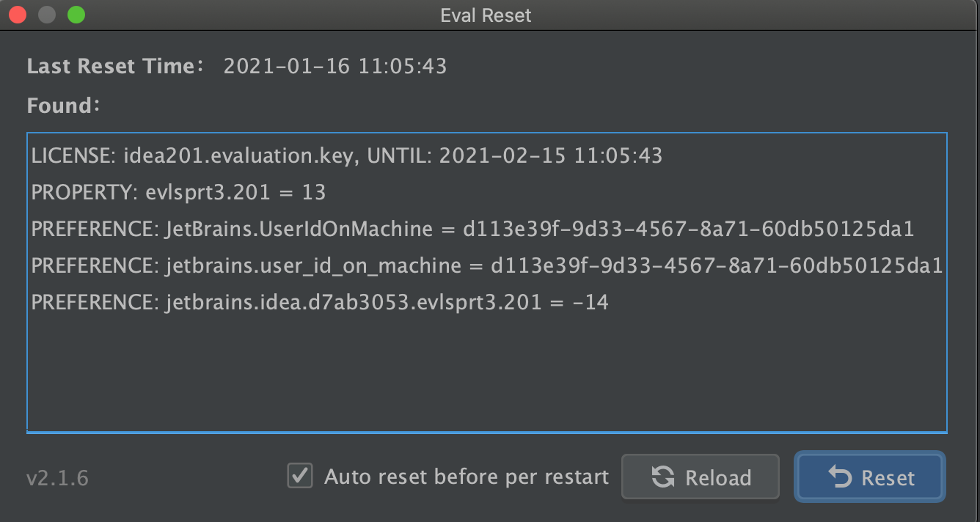The image size is (980, 522).
Task: Select the LICENSE idea201.evaluation.key entry
Action: point(346,155)
